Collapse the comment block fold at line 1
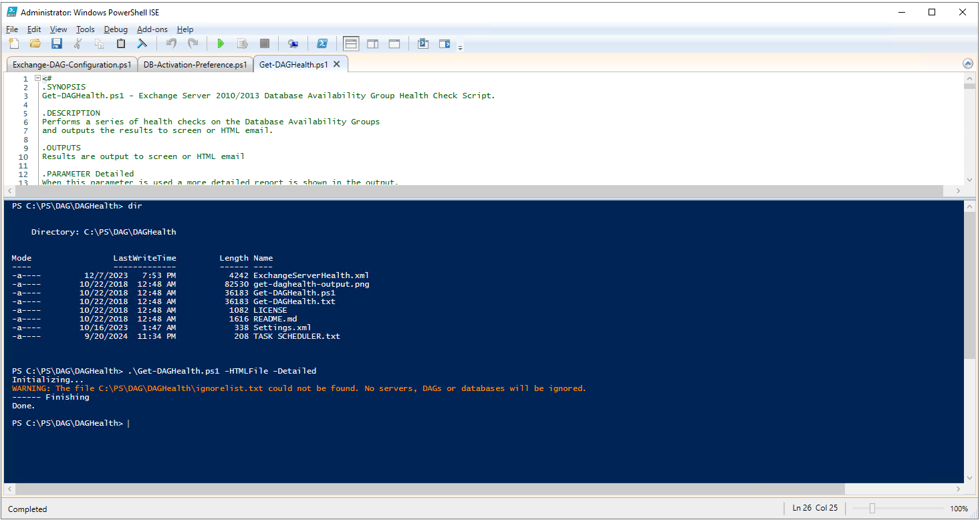Screen dimensions: 980x520 pos(37,78)
